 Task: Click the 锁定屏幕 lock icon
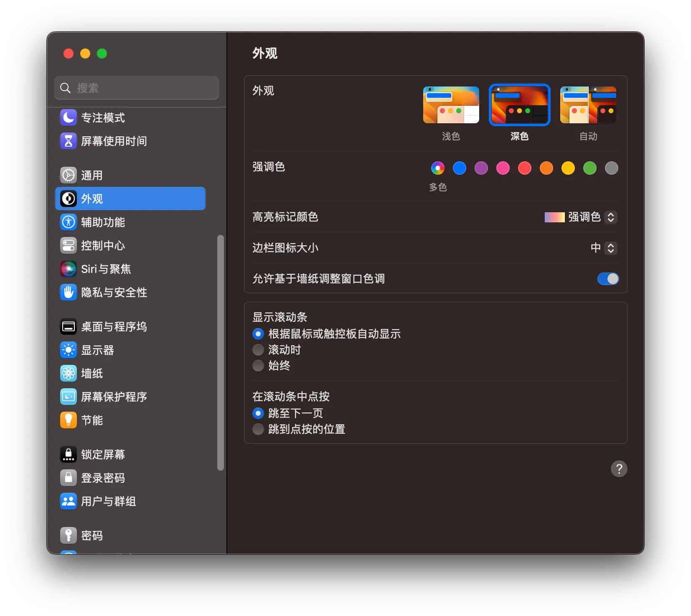tap(69, 454)
